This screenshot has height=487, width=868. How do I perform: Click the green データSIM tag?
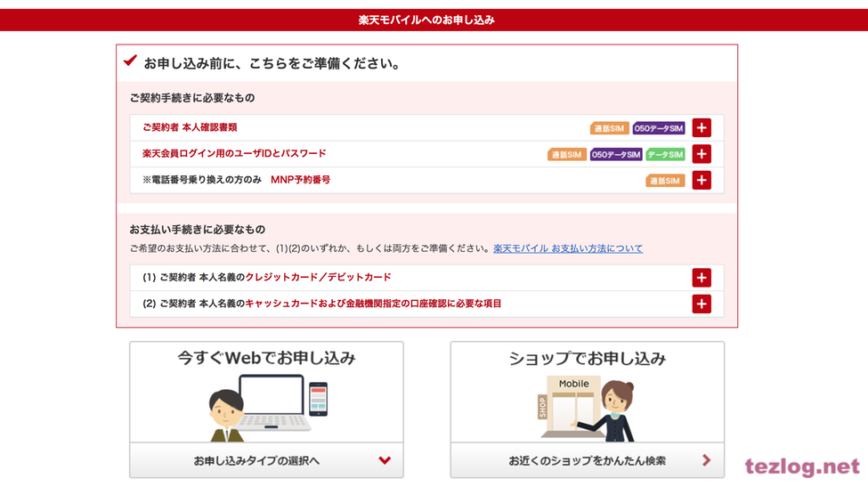[x=665, y=154]
